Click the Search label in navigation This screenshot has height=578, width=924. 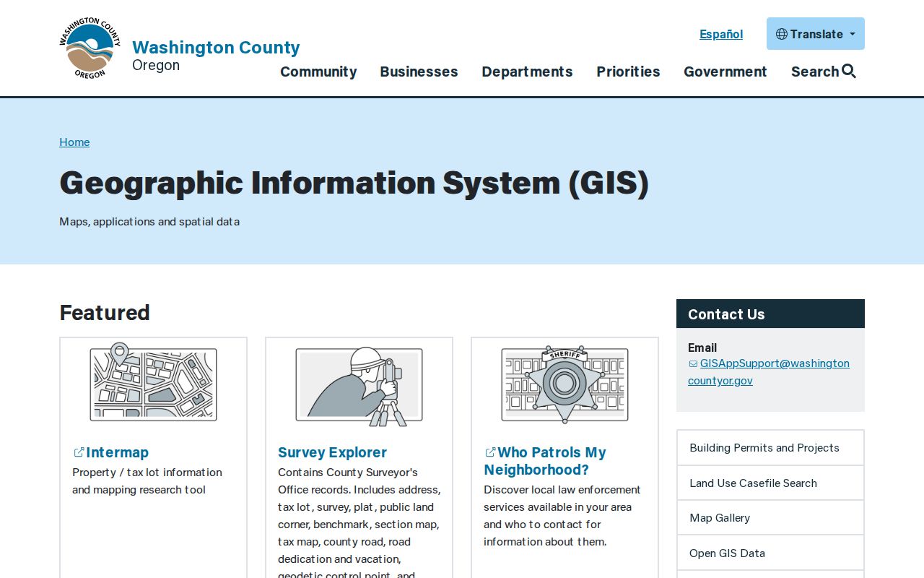tap(815, 72)
